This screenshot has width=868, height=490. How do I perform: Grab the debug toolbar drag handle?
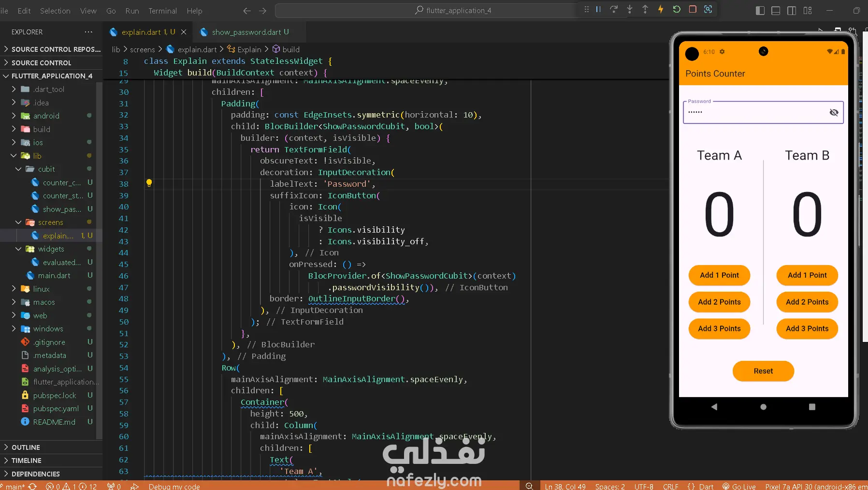tap(587, 9)
